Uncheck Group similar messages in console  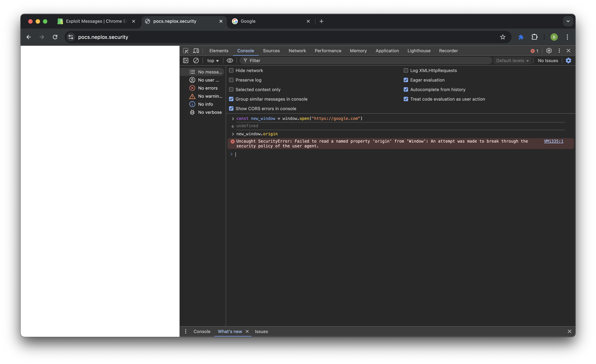click(x=231, y=99)
